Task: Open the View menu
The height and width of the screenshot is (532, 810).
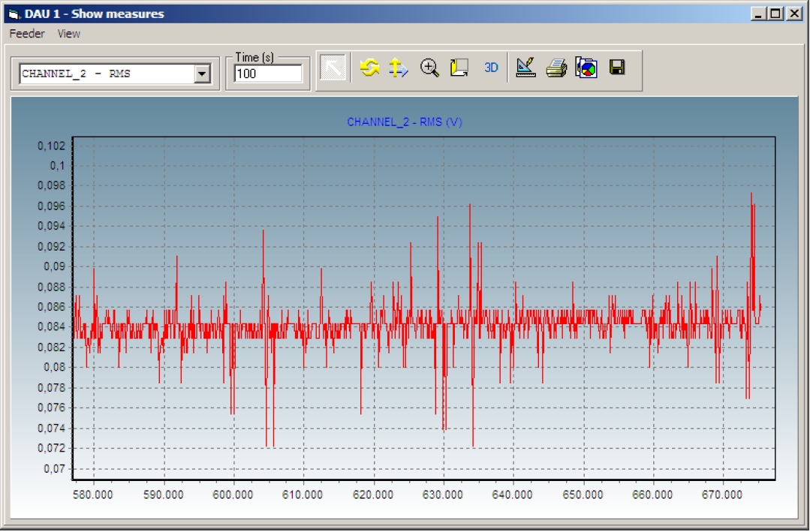Action: click(69, 34)
